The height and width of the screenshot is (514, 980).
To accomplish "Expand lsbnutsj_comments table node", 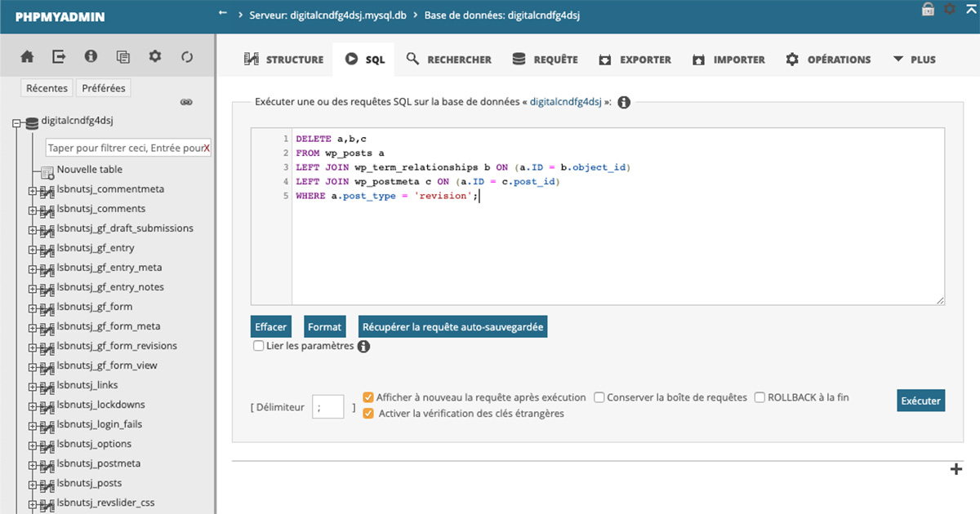I will pyautogui.click(x=33, y=210).
